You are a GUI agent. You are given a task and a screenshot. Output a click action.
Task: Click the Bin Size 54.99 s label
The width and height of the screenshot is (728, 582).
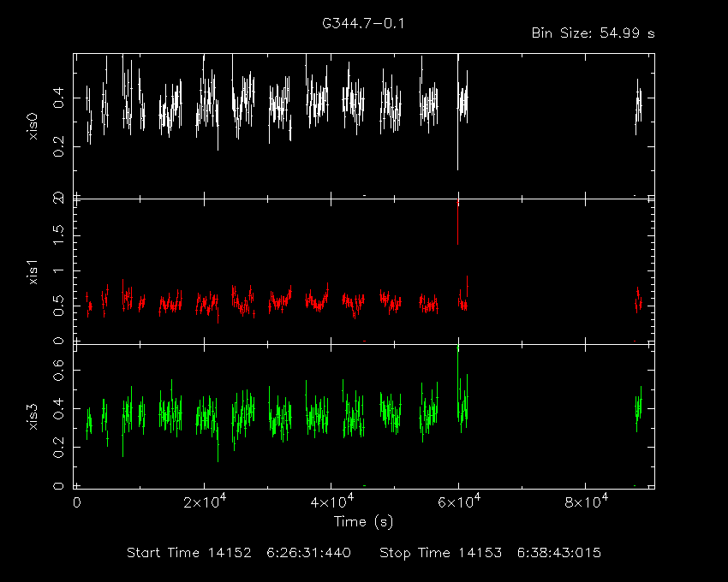pos(593,33)
